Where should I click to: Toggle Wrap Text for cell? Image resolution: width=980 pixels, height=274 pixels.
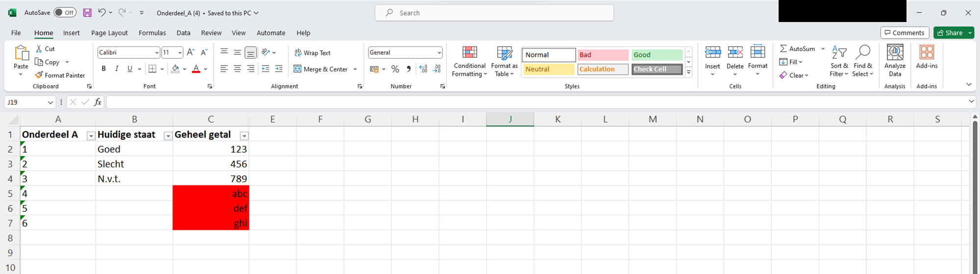(312, 53)
